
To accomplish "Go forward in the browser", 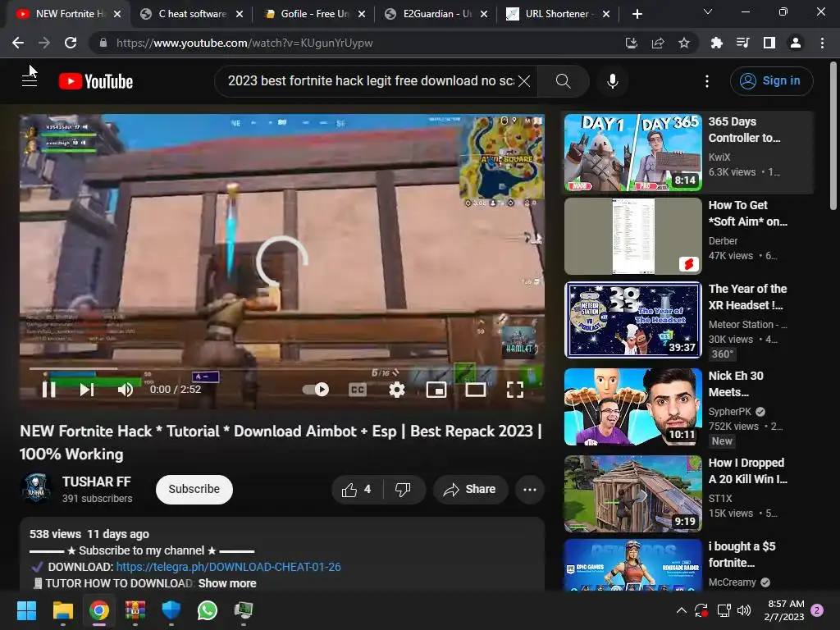I will coord(44,43).
